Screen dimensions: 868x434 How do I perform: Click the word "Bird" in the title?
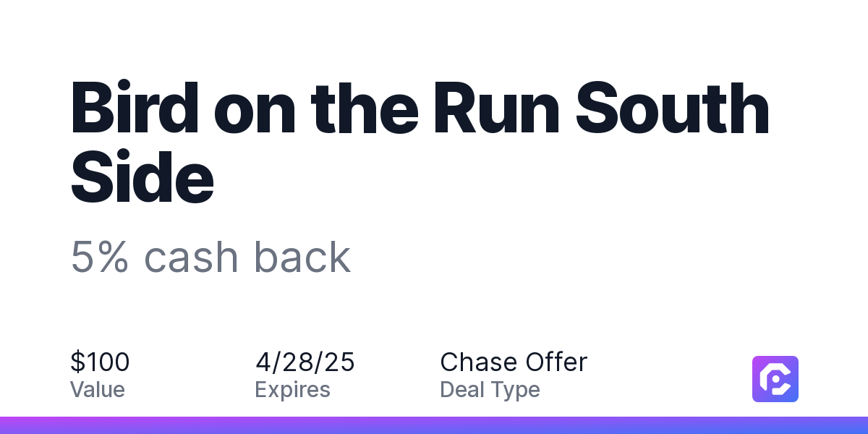pyautogui.click(x=136, y=109)
